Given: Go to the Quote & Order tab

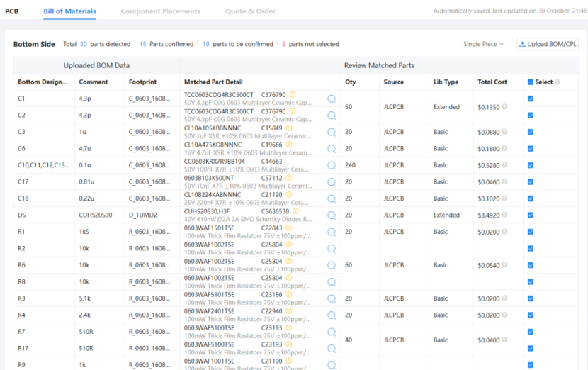Looking at the screenshot, I should [x=250, y=11].
